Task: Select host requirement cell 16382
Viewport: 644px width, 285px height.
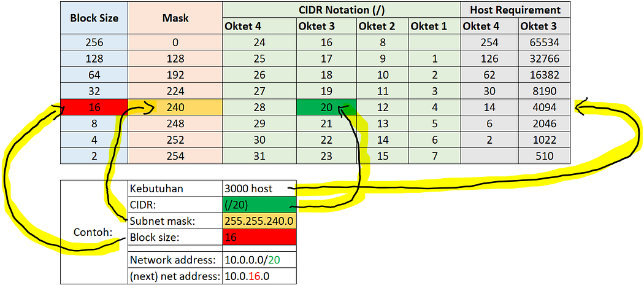Action: pyautogui.click(x=544, y=75)
